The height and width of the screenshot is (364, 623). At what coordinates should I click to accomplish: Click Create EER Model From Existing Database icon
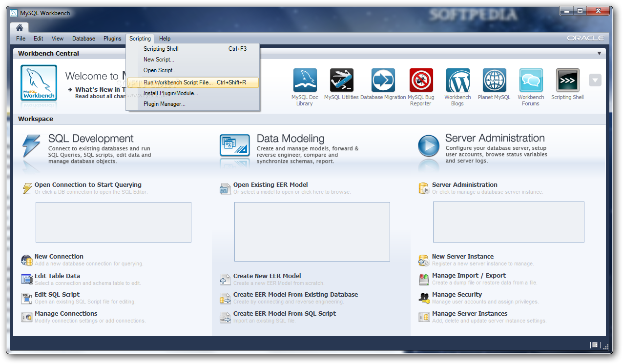tap(225, 298)
